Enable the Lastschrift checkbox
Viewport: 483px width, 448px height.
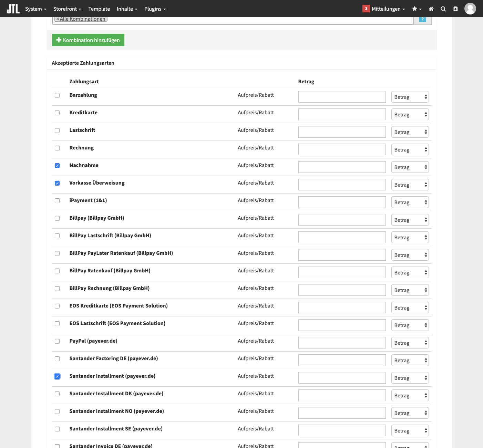coord(57,131)
